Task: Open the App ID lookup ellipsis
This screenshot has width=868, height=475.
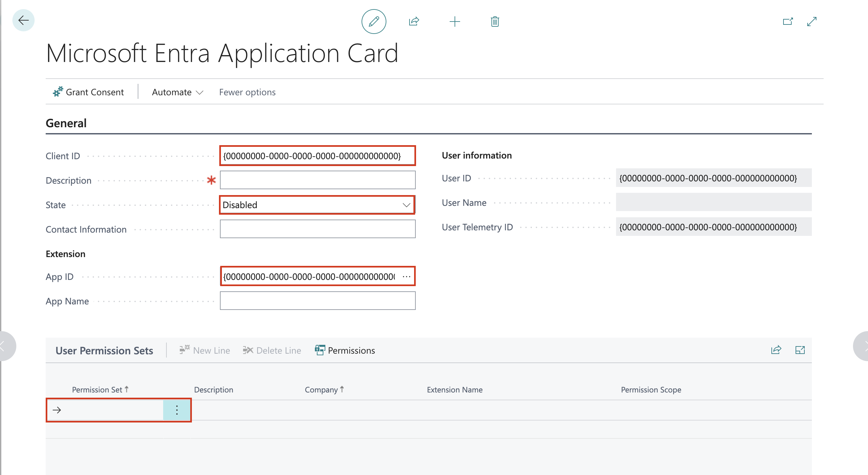Action: pyautogui.click(x=406, y=276)
